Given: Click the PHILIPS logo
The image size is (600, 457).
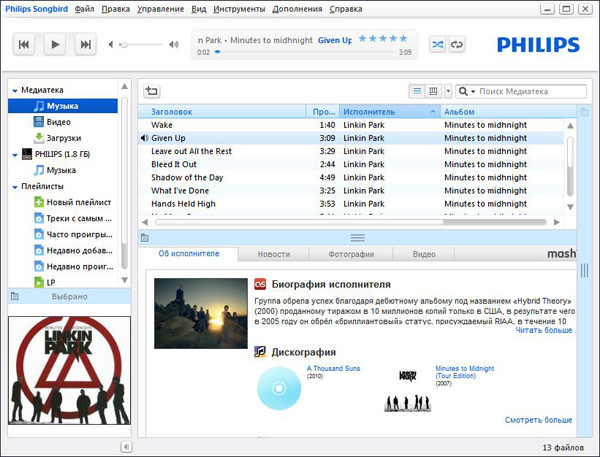Looking at the screenshot, I should 538,45.
